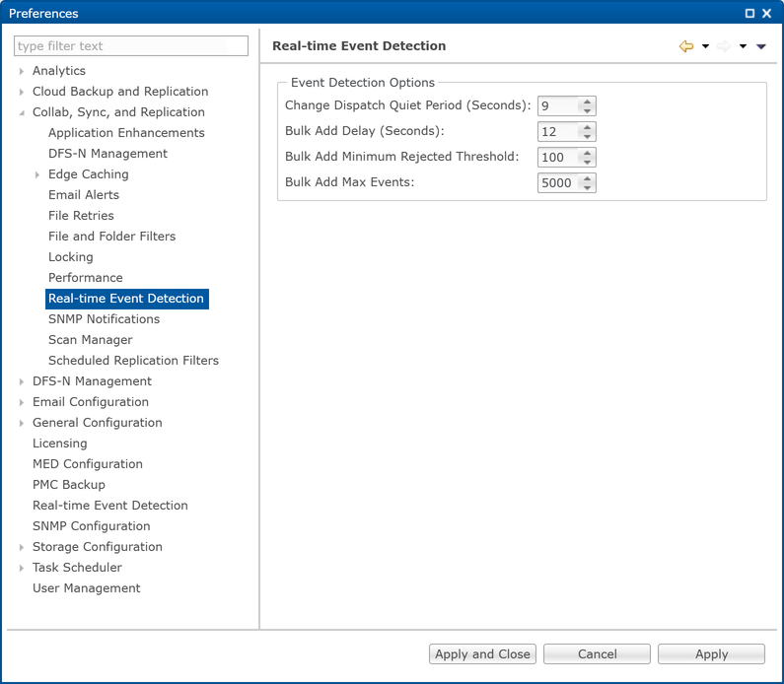Collapse Collab, Sync, and Replication node
This screenshot has height=684, width=784.
pos(22,113)
